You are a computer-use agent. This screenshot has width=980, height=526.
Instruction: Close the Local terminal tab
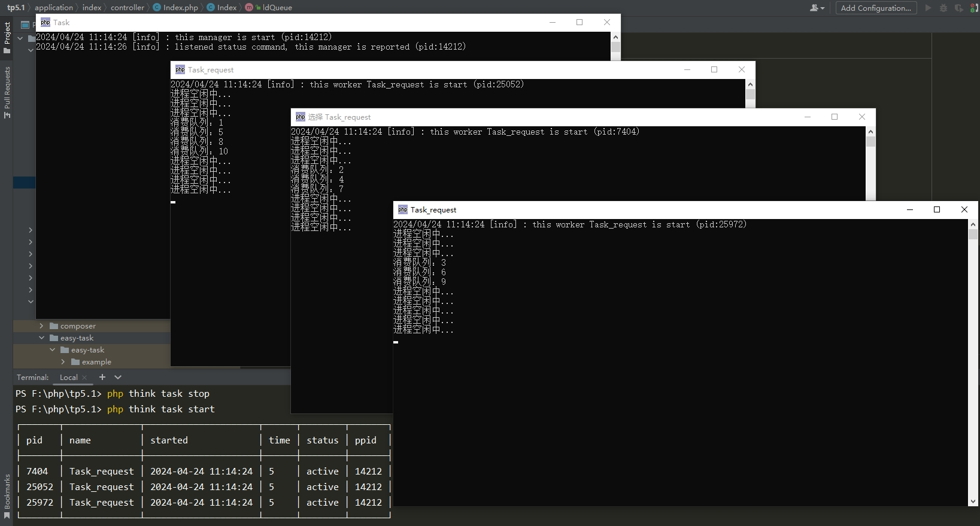click(84, 377)
